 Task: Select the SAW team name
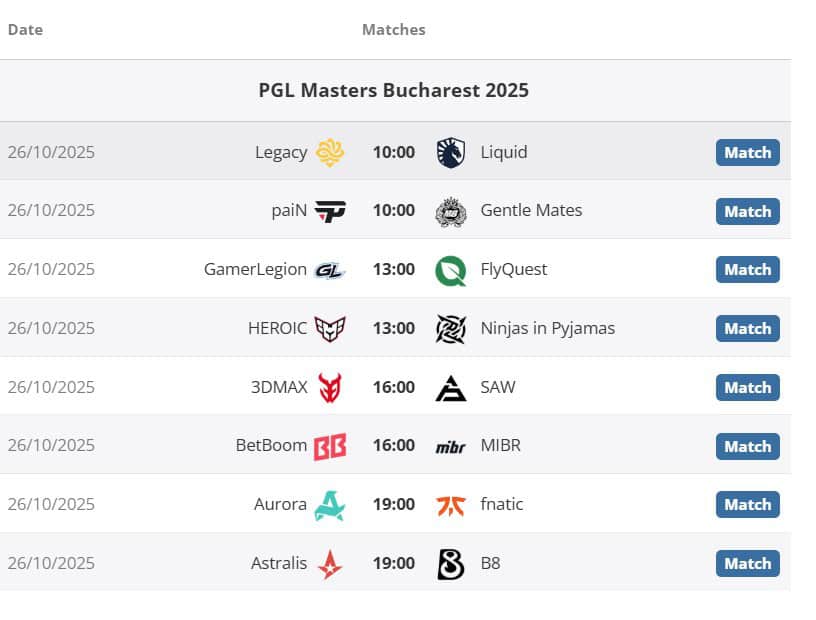click(x=498, y=387)
